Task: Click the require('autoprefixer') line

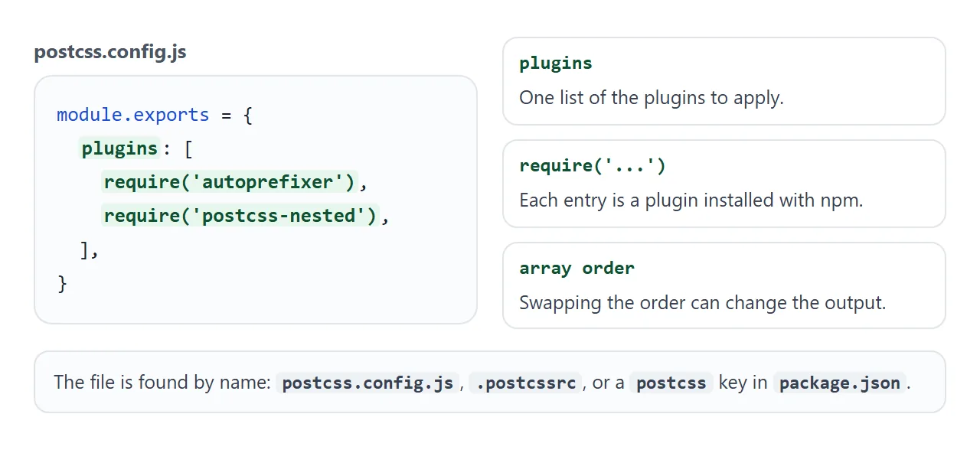Action: coord(230,182)
